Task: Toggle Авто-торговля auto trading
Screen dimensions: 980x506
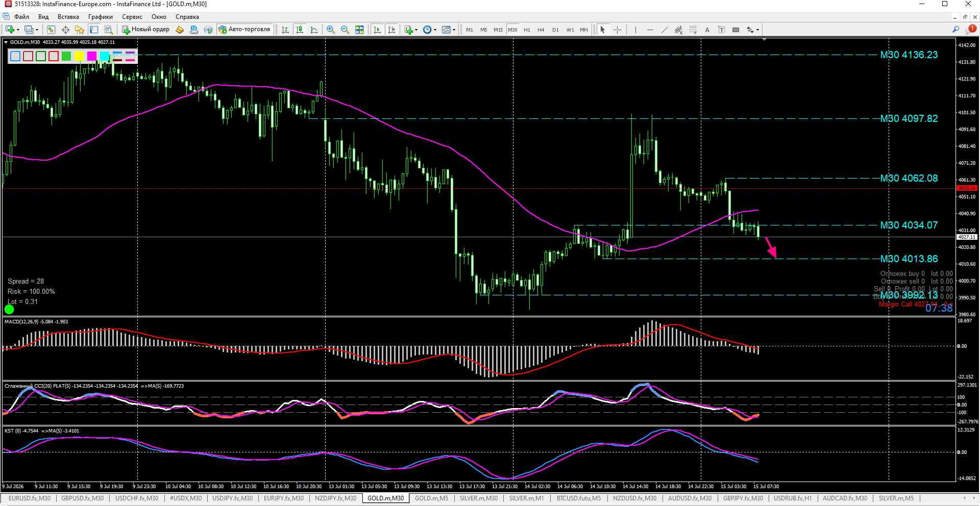Action: click(x=244, y=30)
